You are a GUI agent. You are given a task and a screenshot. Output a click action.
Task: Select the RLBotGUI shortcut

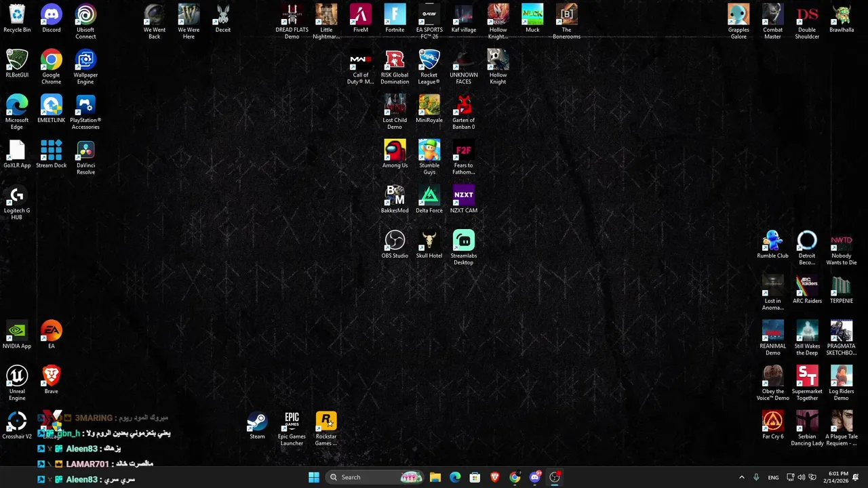point(17,64)
